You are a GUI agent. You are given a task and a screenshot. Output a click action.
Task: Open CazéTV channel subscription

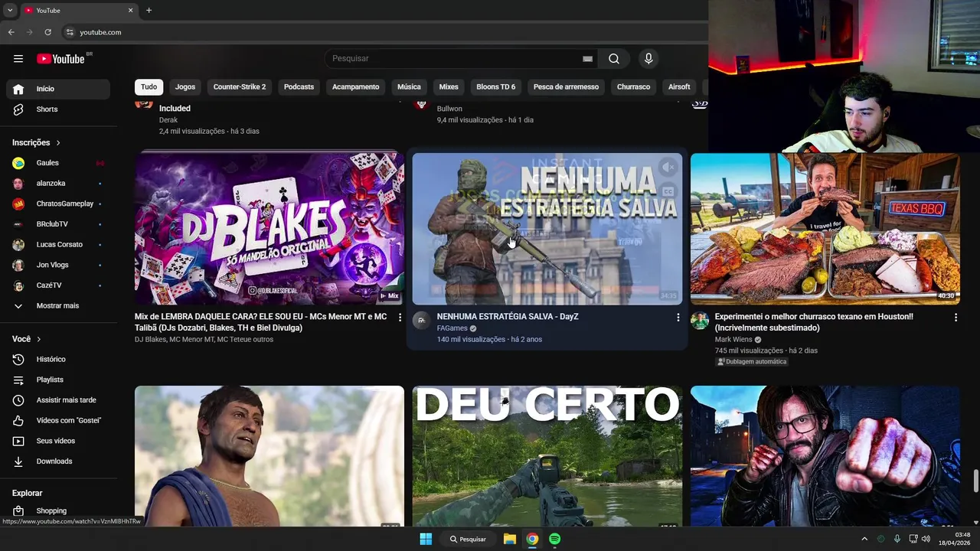(58, 285)
